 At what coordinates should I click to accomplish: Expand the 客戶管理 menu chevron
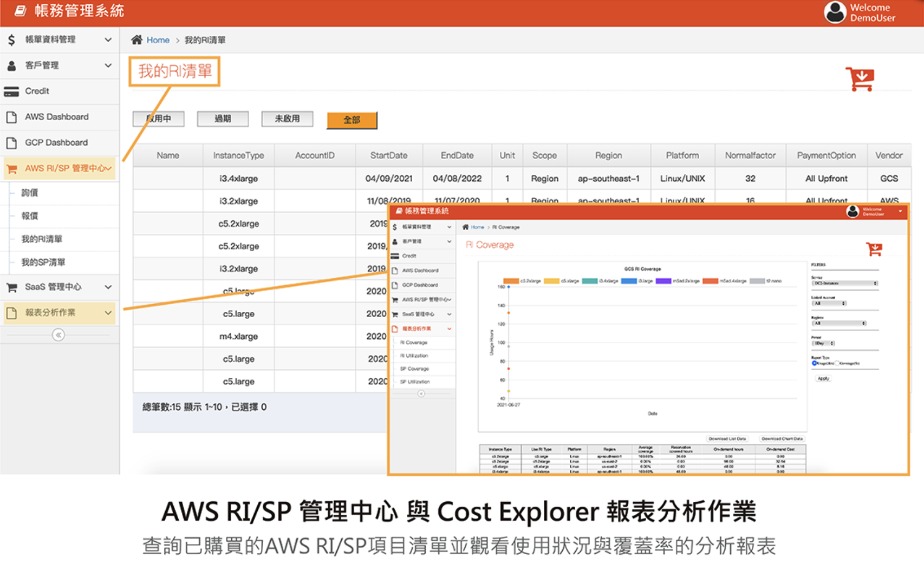coord(108,65)
